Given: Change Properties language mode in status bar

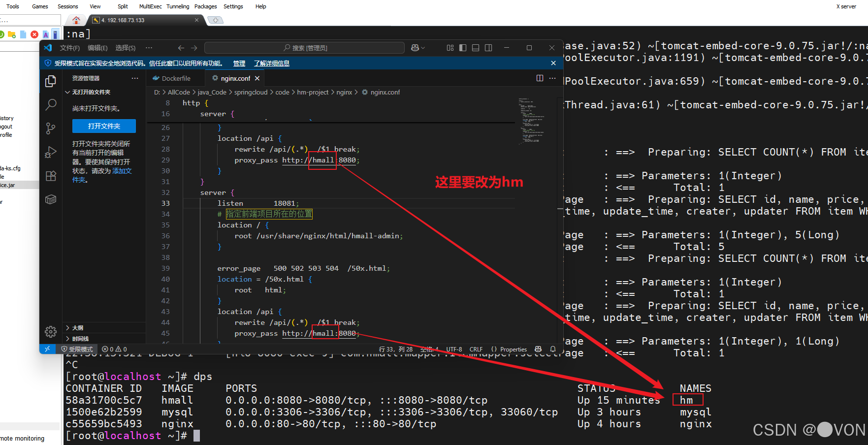Looking at the screenshot, I should pos(509,349).
